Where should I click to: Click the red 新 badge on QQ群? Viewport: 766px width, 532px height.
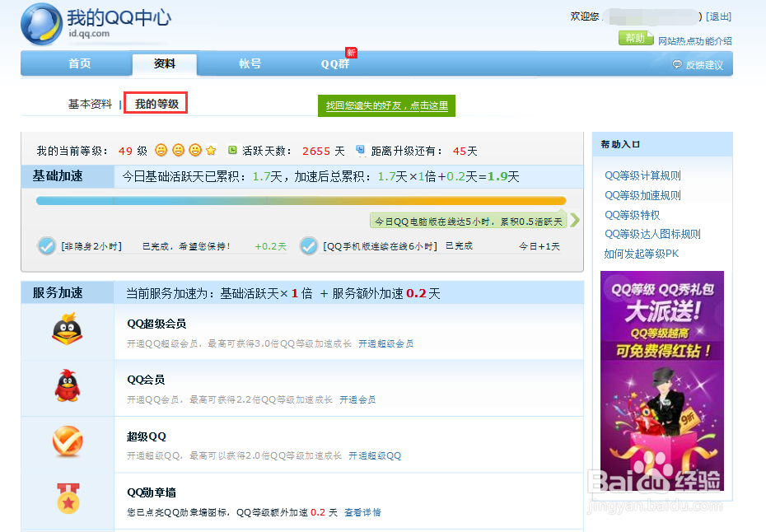tap(351, 52)
